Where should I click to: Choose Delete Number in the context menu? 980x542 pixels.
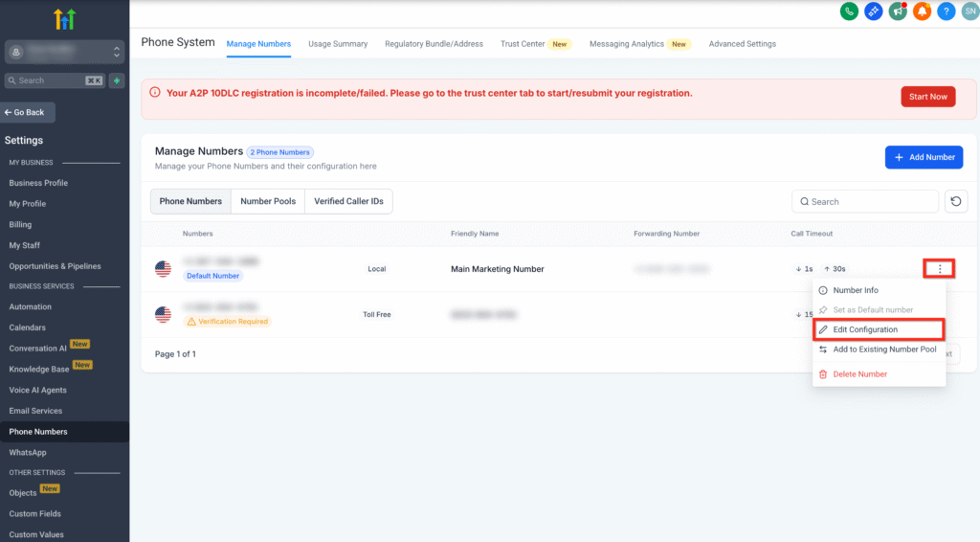(x=859, y=374)
